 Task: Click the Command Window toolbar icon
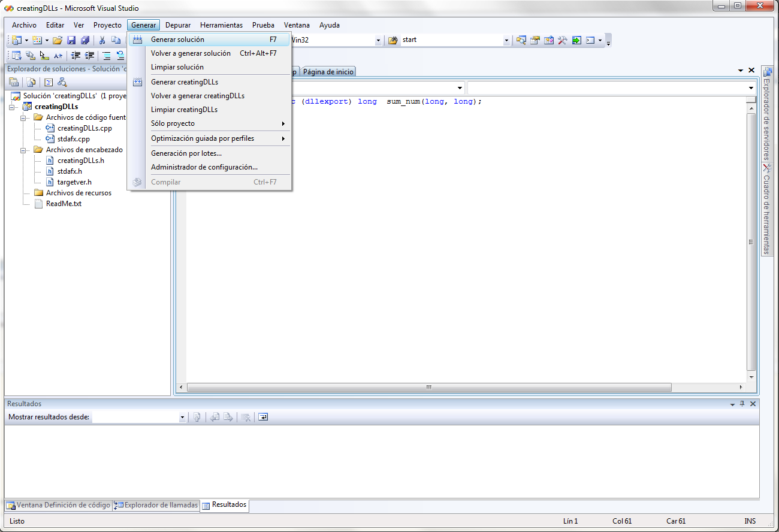pyautogui.click(x=590, y=40)
